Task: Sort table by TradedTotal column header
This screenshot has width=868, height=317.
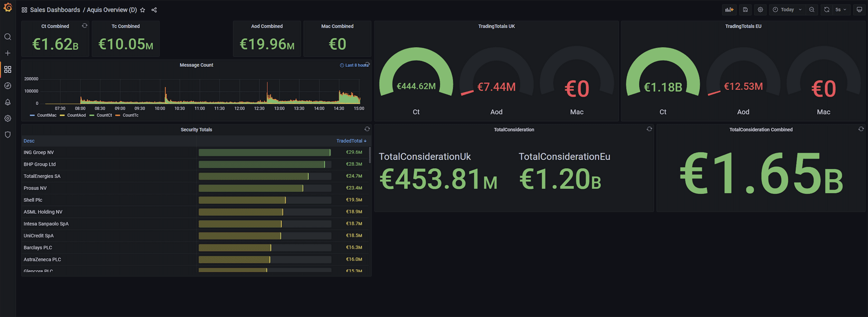Action: tap(350, 141)
